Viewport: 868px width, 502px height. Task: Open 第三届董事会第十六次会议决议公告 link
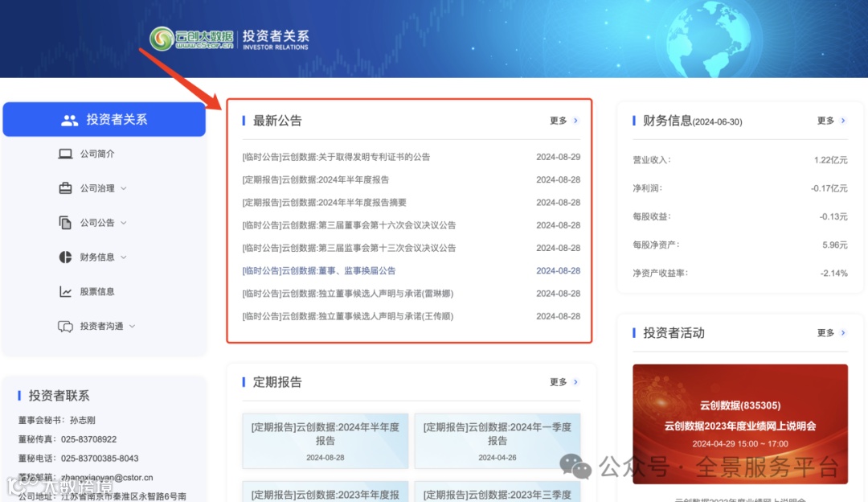click(349, 225)
